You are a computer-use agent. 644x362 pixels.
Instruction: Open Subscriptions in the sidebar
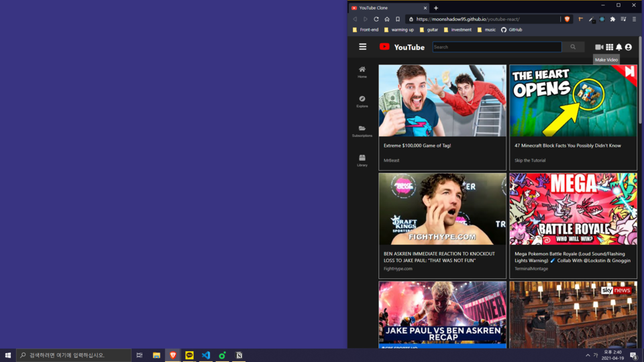coord(362,131)
